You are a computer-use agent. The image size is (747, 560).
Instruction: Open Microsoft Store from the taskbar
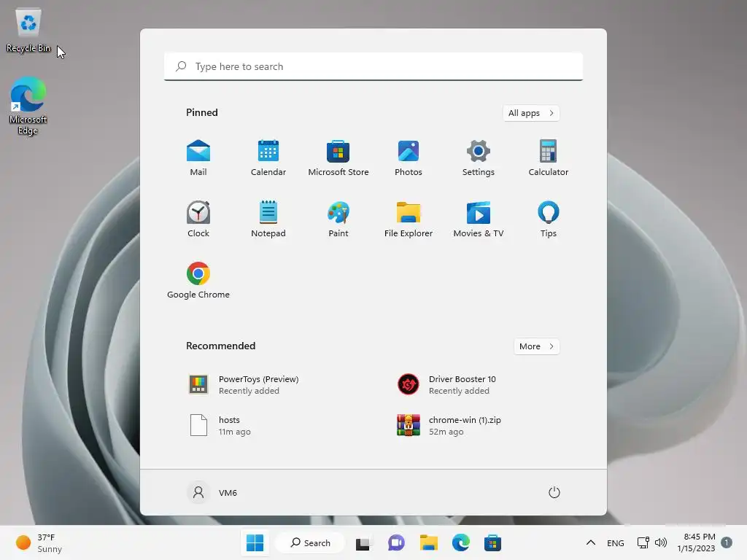click(492, 542)
